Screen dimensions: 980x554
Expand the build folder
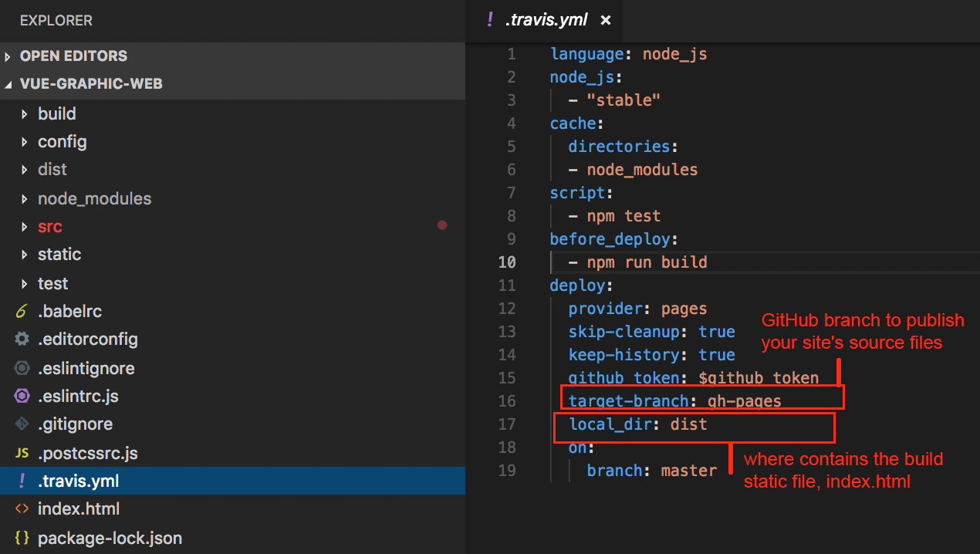pyautogui.click(x=56, y=113)
